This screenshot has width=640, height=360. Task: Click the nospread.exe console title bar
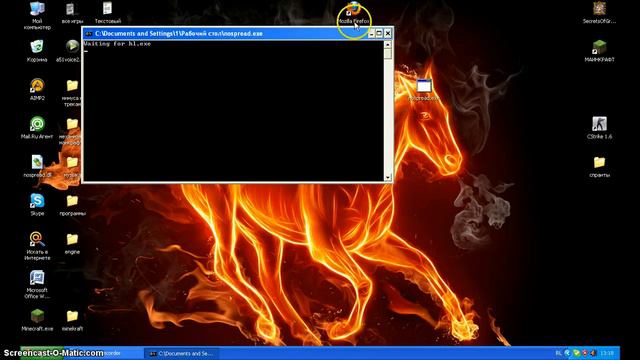click(238, 33)
